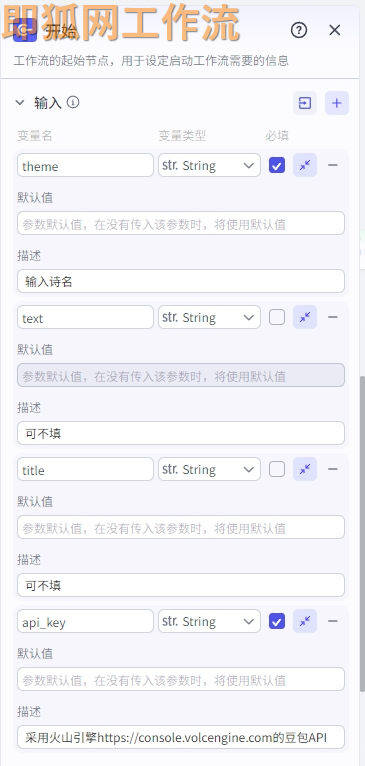Screen dimensions: 365x766
Task: Click the api_key variable name field
Action: [86, 621]
